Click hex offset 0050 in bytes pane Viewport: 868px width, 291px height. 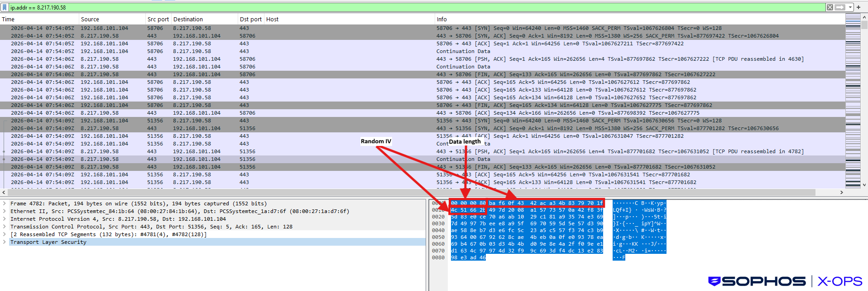pyautogui.click(x=438, y=237)
